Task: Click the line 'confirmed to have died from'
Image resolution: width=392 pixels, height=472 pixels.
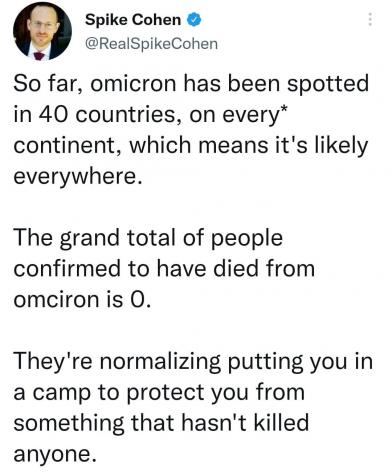Action: tap(164, 269)
